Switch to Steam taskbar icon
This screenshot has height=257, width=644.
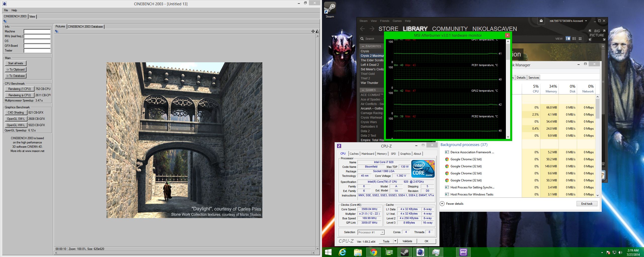click(x=405, y=252)
